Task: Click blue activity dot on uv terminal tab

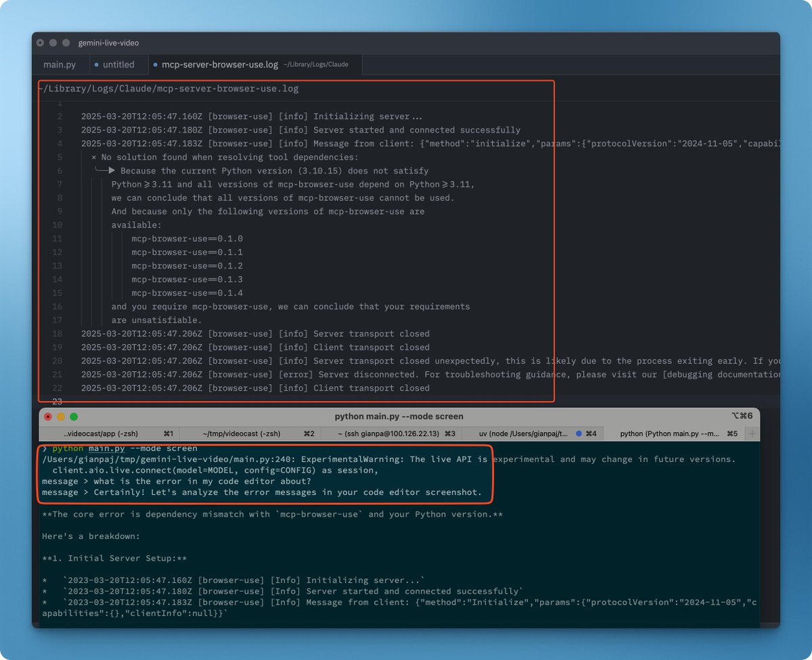Action: click(579, 433)
